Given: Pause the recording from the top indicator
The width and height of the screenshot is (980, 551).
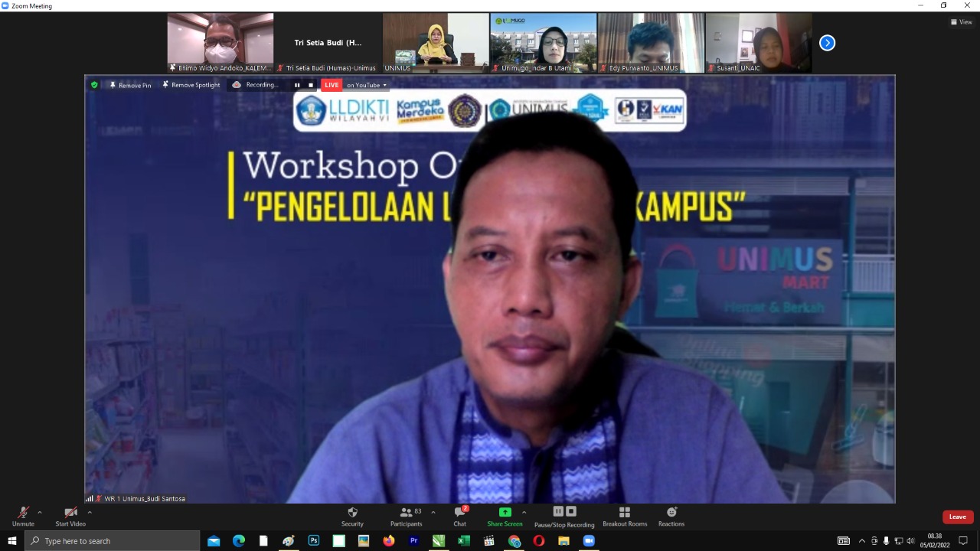Looking at the screenshot, I should click(297, 85).
